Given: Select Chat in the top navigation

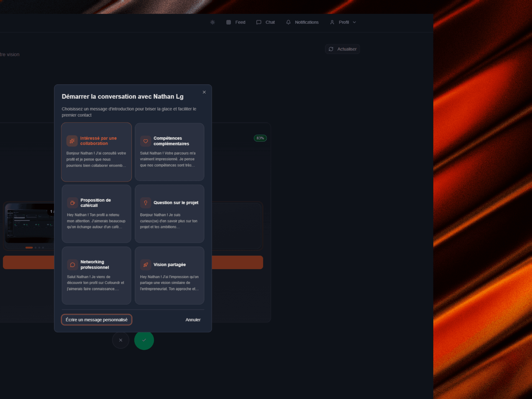Looking at the screenshot, I should (x=265, y=22).
